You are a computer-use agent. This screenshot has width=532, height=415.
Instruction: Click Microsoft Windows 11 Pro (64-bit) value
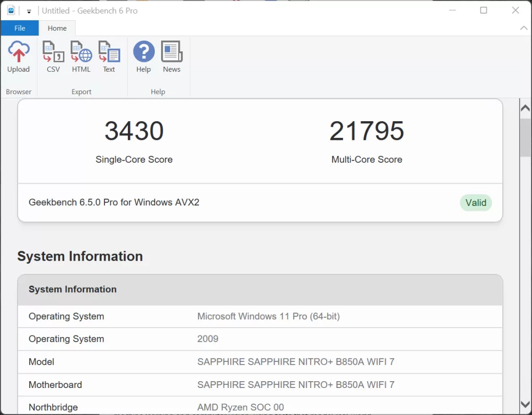point(269,317)
